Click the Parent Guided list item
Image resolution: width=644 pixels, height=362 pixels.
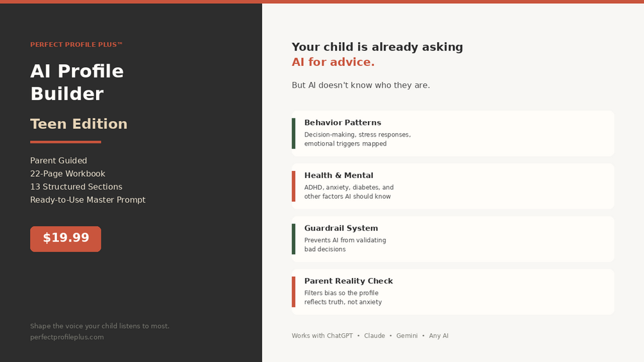(x=58, y=161)
